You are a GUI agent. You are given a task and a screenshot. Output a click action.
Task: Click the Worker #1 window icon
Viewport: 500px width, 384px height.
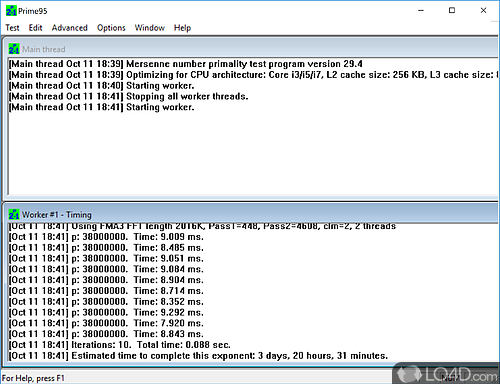pyautogui.click(x=14, y=214)
